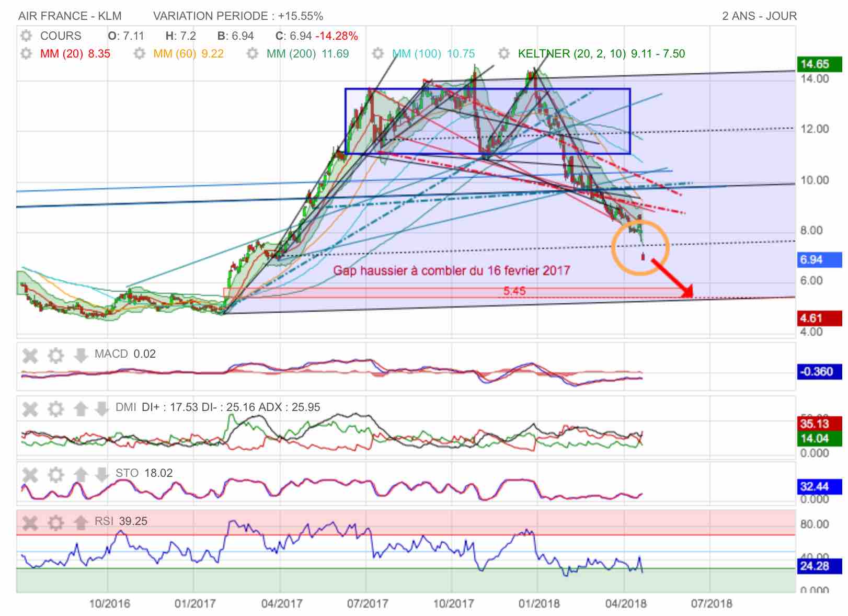Click the AIR FRANCE - KLM title
848x616 pixels.
[x=70, y=16]
